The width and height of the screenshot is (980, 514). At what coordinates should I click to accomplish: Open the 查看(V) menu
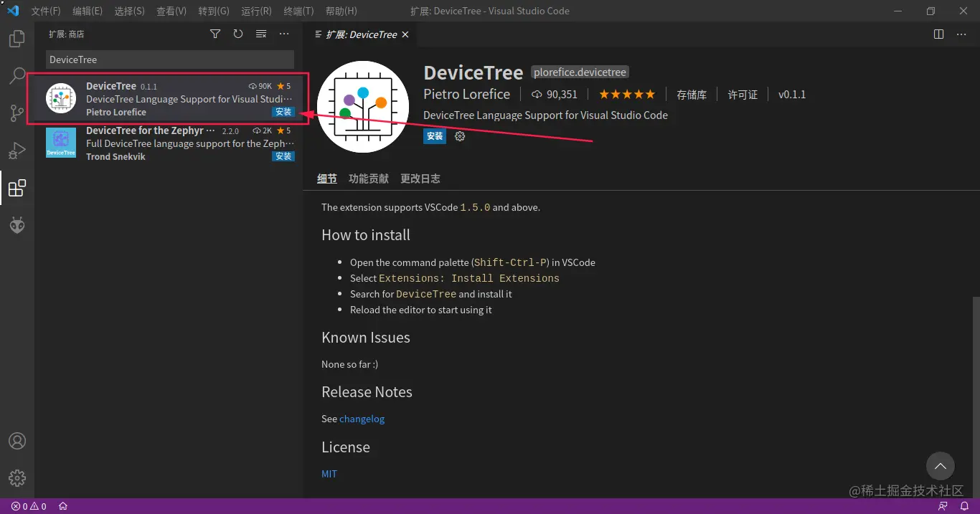click(171, 11)
